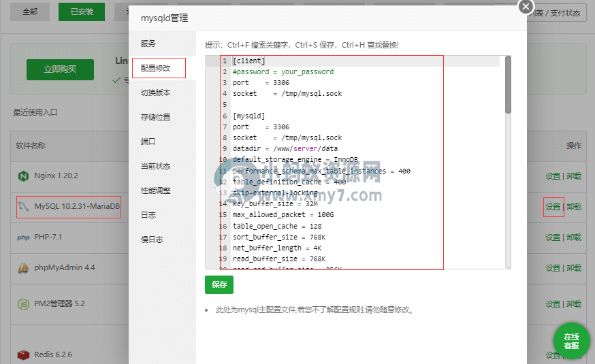
Task: Click the #password = your_password line
Action: [x=283, y=72]
